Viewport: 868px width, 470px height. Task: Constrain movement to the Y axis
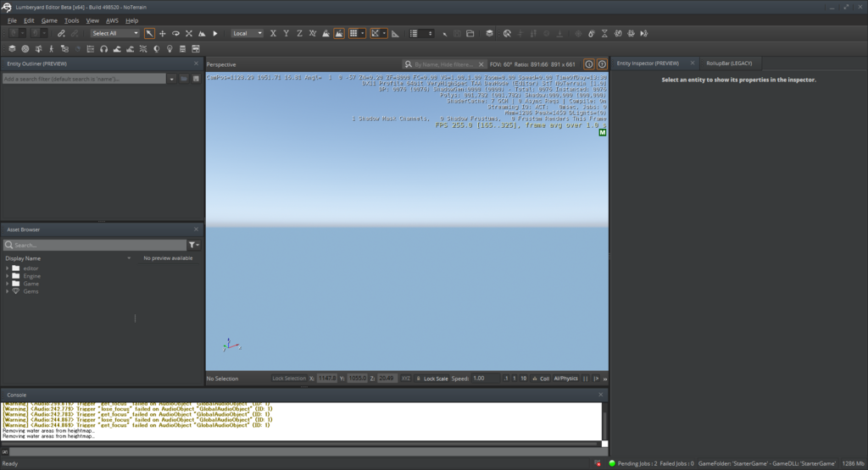(287, 34)
